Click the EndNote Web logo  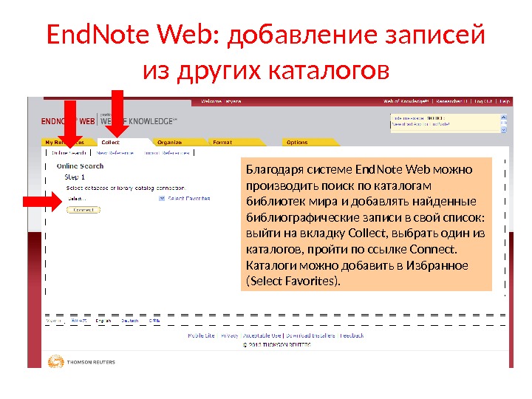click(68, 121)
